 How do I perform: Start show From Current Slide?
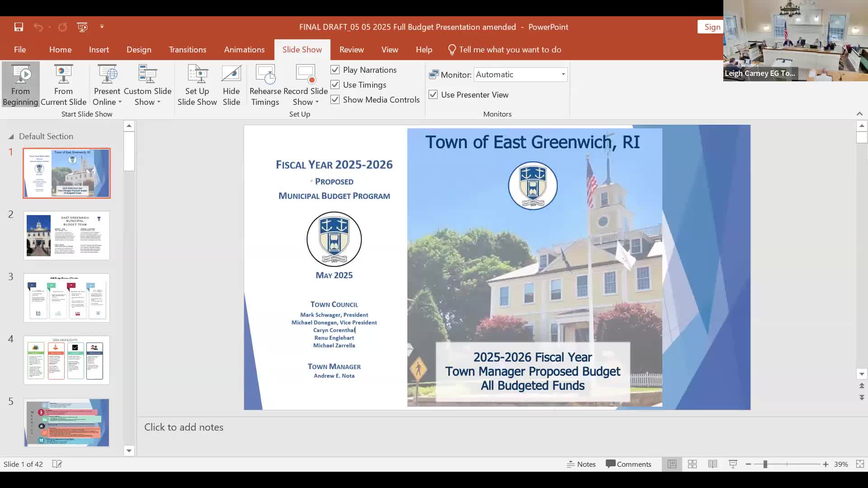(x=63, y=84)
